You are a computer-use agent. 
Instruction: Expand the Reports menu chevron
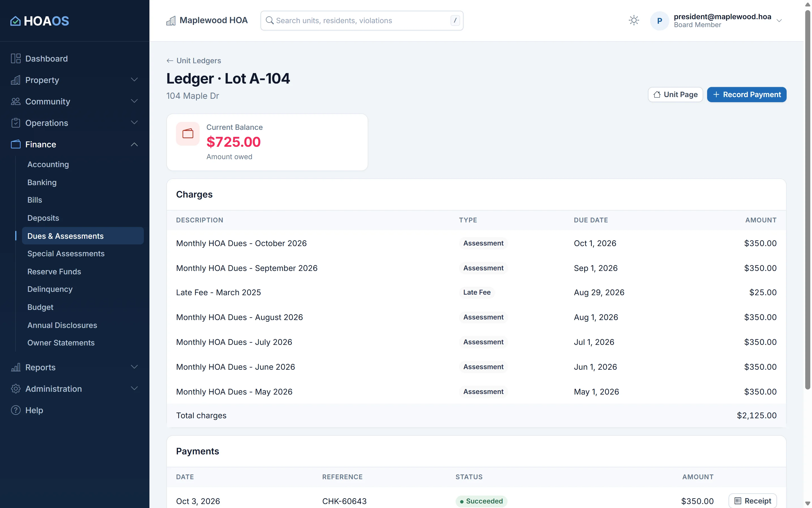tap(134, 367)
